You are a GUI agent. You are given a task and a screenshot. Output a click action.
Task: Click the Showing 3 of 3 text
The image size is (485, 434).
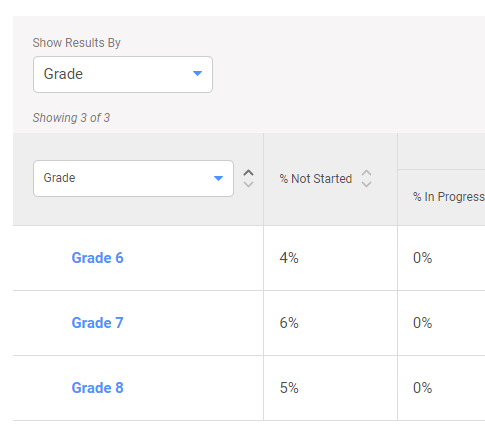[x=71, y=118]
